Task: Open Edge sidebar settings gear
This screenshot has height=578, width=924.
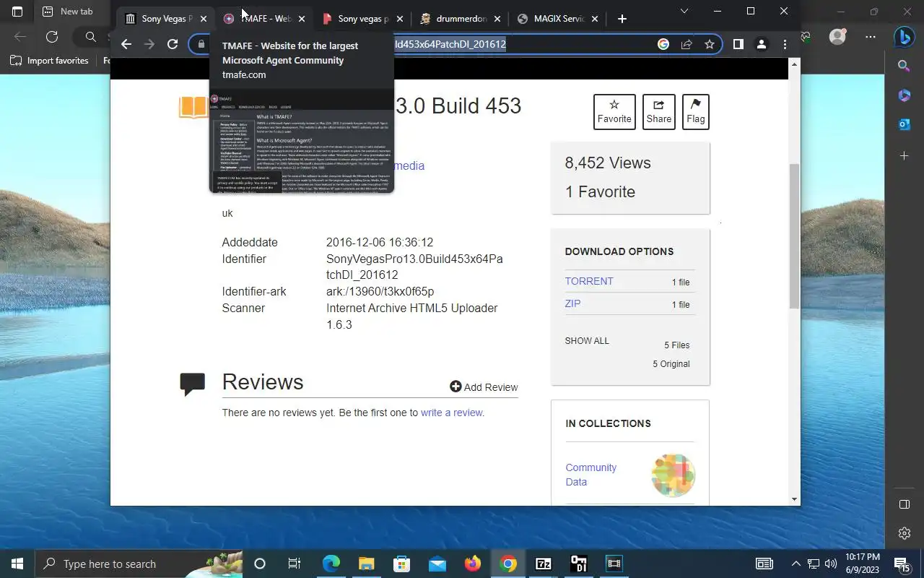Action: (905, 533)
